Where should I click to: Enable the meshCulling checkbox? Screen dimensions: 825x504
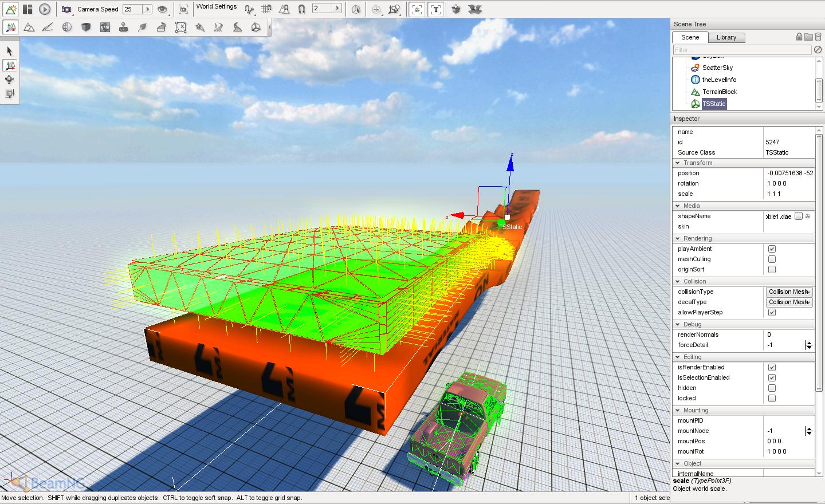(772, 259)
